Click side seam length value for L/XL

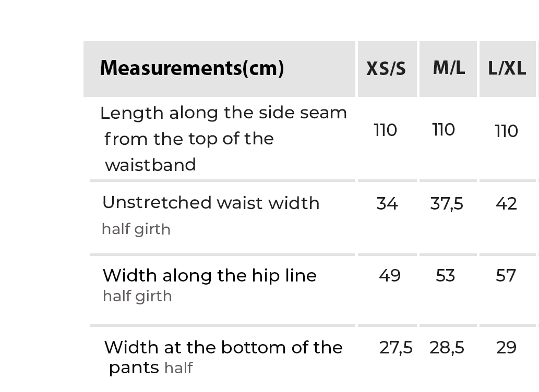click(x=506, y=131)
